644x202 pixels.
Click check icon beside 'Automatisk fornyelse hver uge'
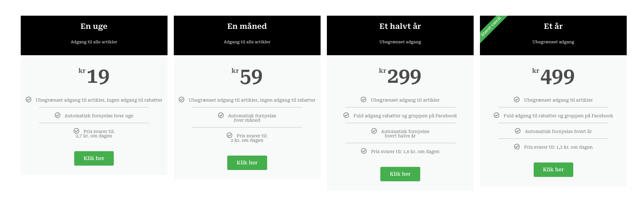pos(58,115)
